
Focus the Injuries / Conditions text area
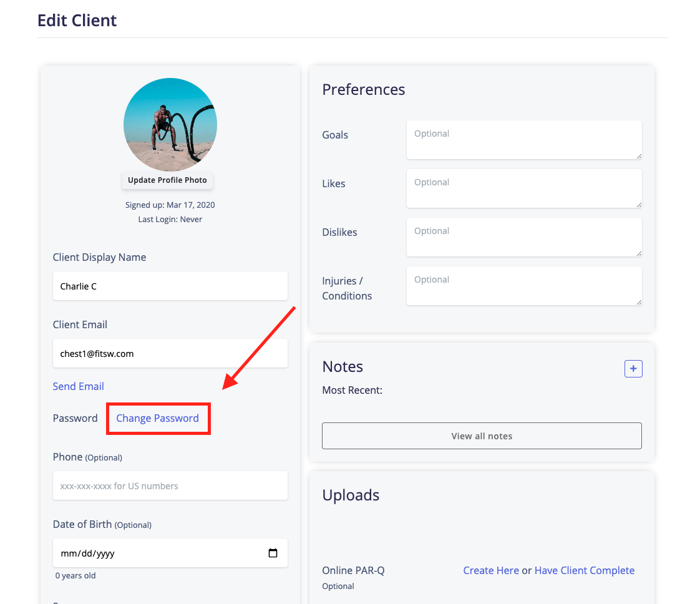523,285
